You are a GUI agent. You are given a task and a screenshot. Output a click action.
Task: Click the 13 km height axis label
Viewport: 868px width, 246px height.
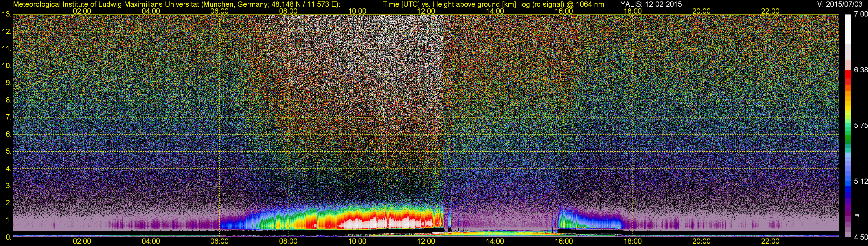(6, 14)
